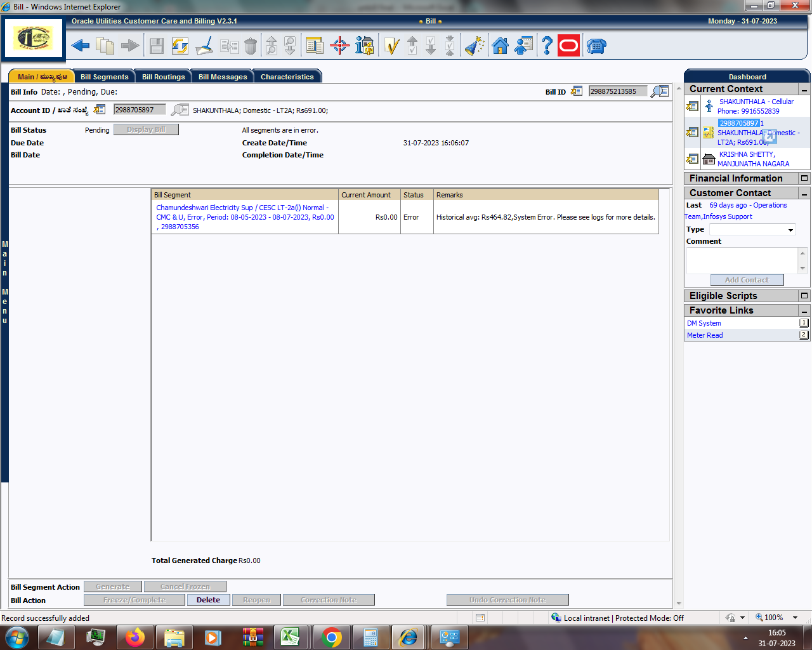Open Help question mark icon

tap(547, 46)
